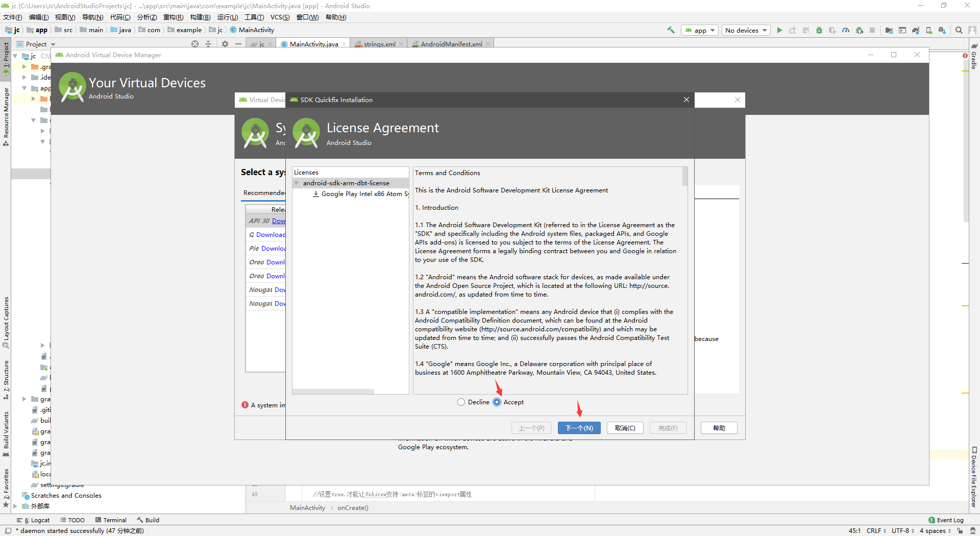This screenshot has height=536, width=980.
Task: Click the Q Download link
Action: [x=271, y=234]
